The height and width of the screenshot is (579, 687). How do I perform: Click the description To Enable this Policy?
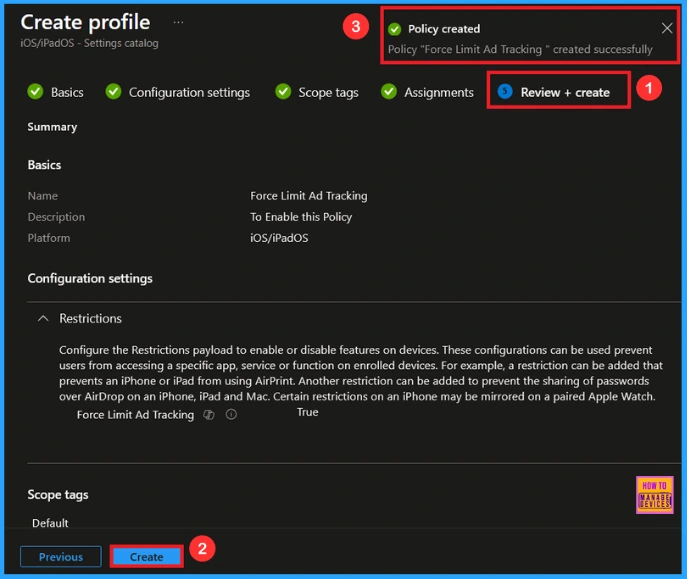point(301,217)
